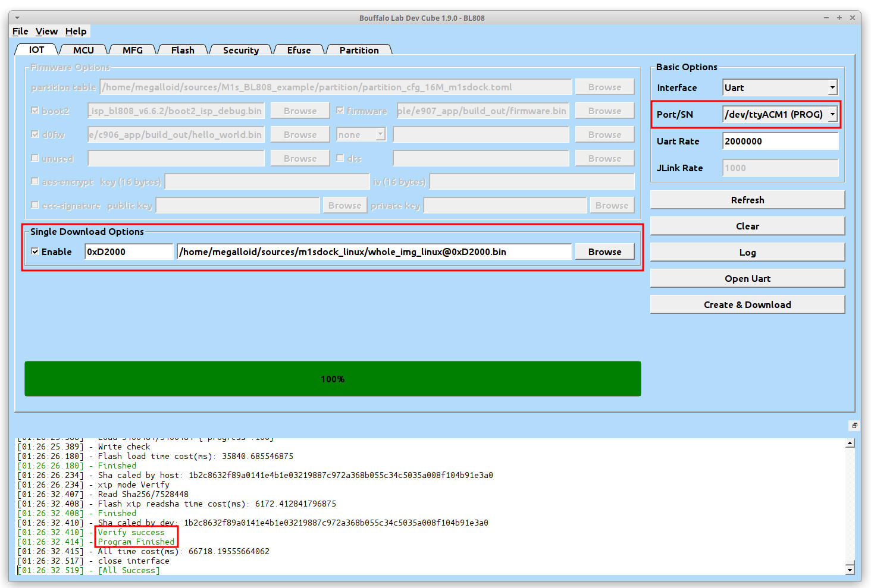The width and height of the screenshot is (871, 588).
Task: Click the green 100% progress bar
Action: click(333, 379)
